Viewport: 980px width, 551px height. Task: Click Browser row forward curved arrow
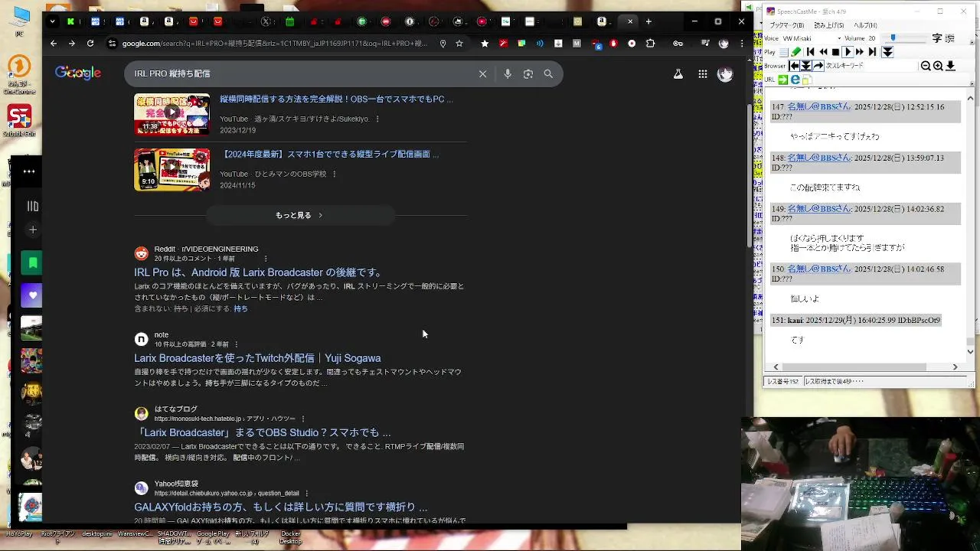pyautogui.click(x=818, y=66)
